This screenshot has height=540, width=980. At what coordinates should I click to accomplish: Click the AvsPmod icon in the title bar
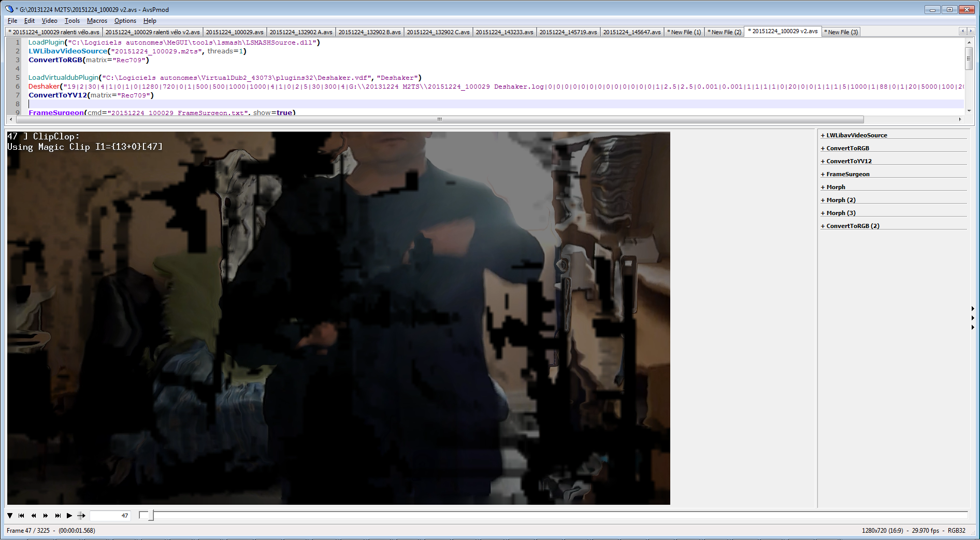tap(9, 9)
